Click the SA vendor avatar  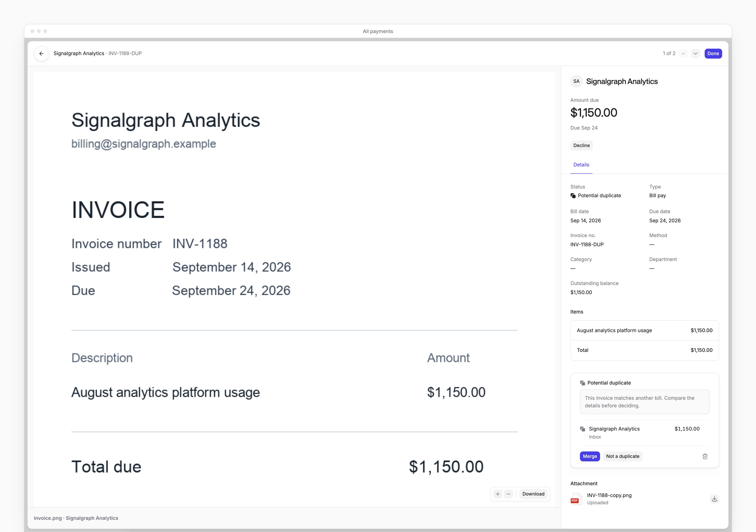click(x=576, y=81)
